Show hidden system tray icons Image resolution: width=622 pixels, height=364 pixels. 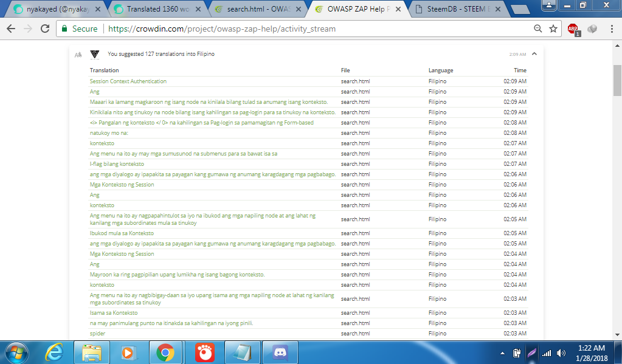pyautogui.click(x=503, y=353)
